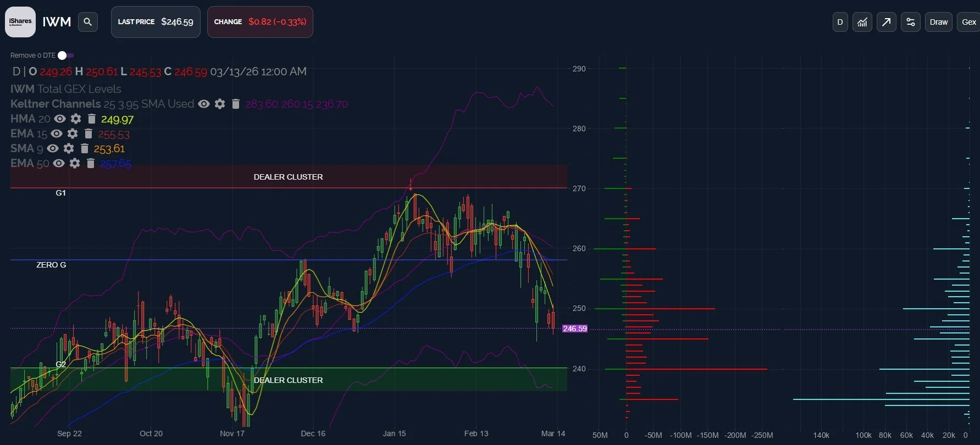Open SMA 9 settings gear
The image size is (980, 445).
[69, 148]
